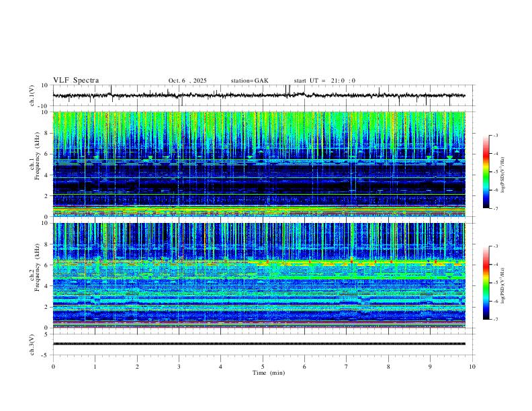Click the ch.1 spectrogram panel

tap(259, 164)
